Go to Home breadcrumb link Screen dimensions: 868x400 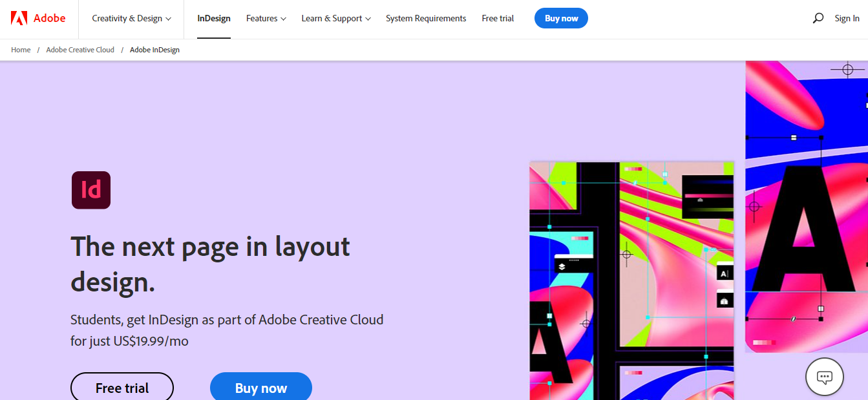pos(21,50)
